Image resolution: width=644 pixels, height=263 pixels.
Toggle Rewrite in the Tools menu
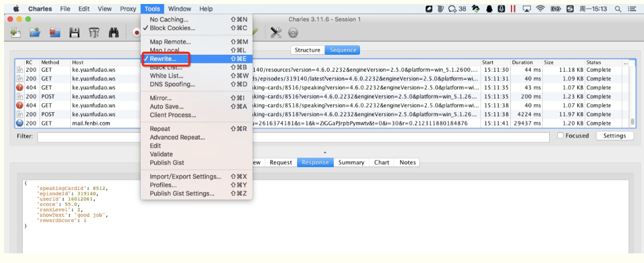[197, 59]
